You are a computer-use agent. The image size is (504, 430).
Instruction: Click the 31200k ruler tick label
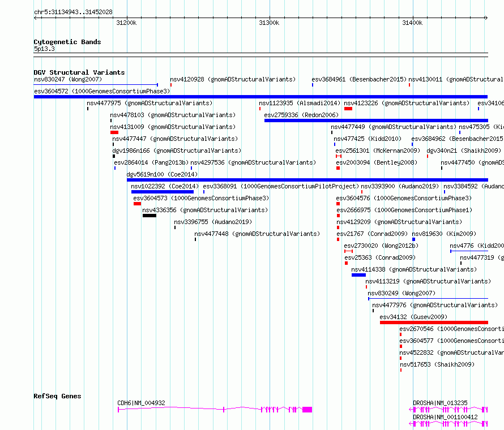point(126,23)
